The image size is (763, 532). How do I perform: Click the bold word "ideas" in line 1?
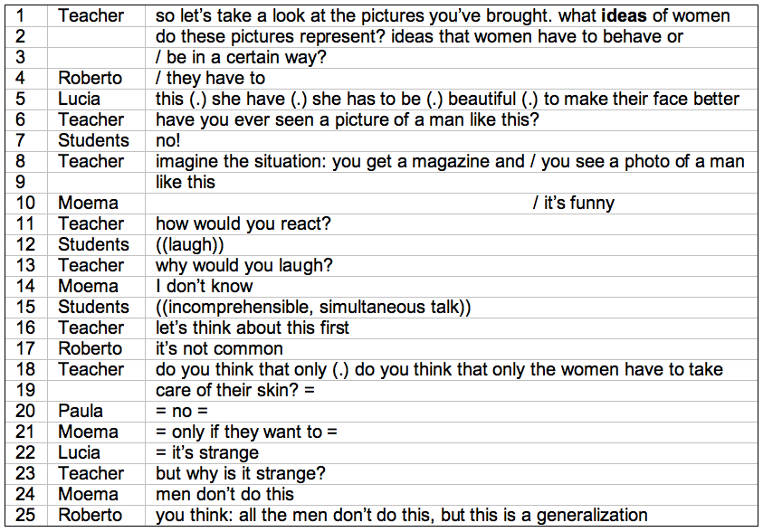pyautogui.click(x=624, y=16)
